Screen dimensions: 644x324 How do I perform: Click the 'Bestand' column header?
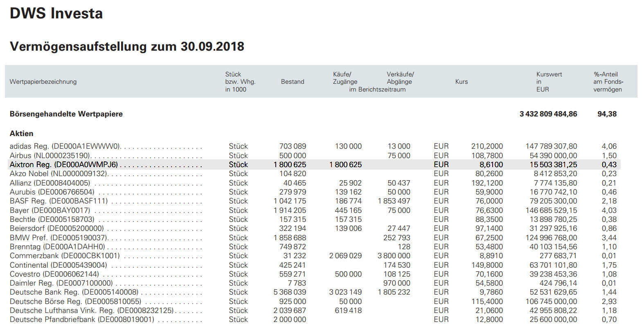click(x=293, y=82)
